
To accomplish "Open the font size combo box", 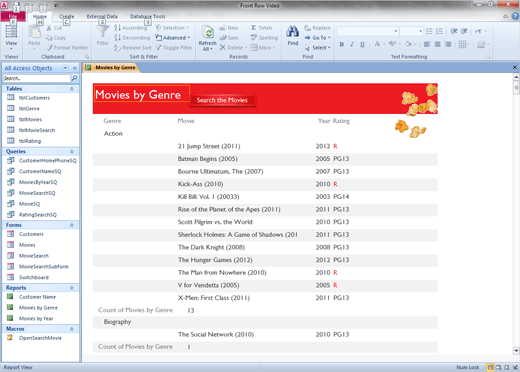I will [x=411, y=31].
